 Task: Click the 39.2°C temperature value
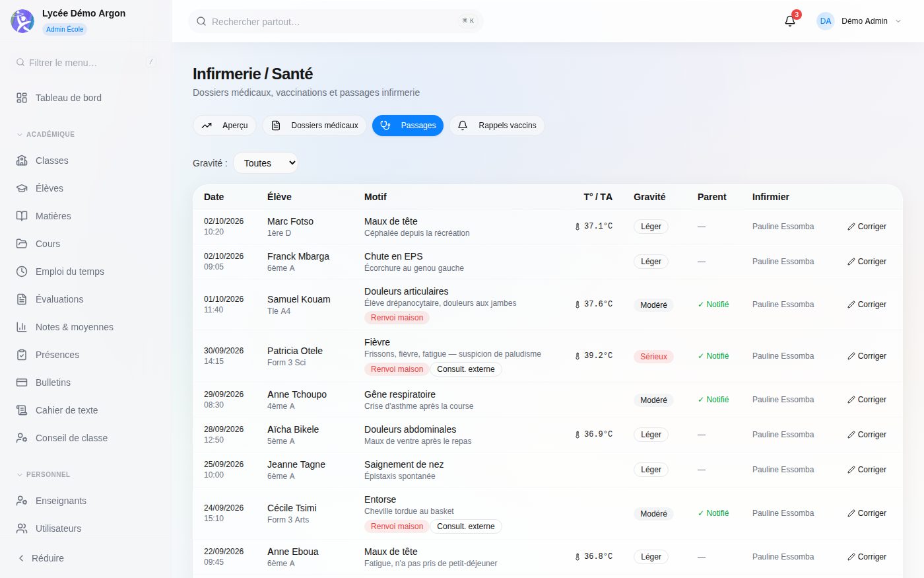(x=598, y=355)
